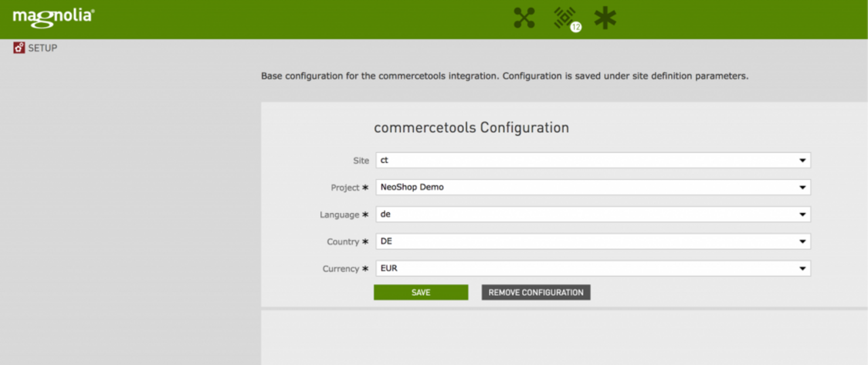Viewport: 868px width, 365px height.
Task: Expand the Language dropdown arrow
Action: click(802, 215)
